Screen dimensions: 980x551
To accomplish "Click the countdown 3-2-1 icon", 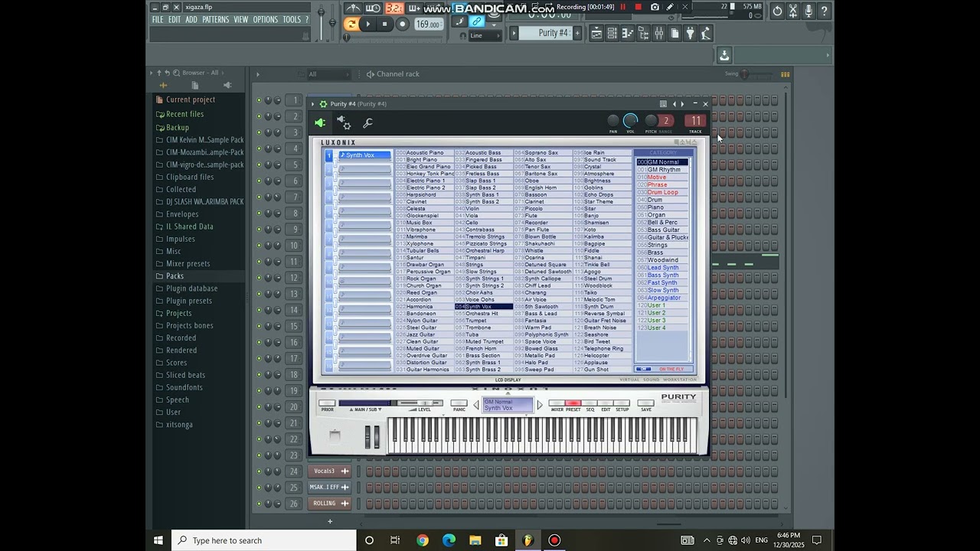I will coord(394,8).
